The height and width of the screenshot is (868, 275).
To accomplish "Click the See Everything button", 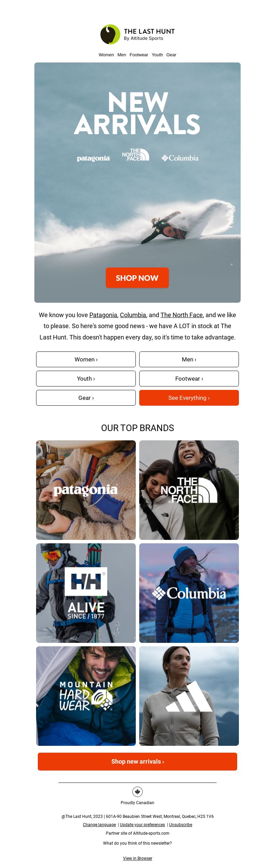I will [x=189, y=398].
